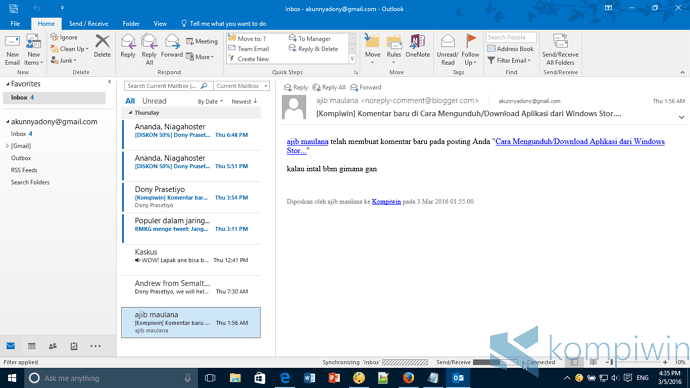Viewport: 690px width, 388px height.
Task: Open the Junk dropdown
Action: [x=64, y=60]
